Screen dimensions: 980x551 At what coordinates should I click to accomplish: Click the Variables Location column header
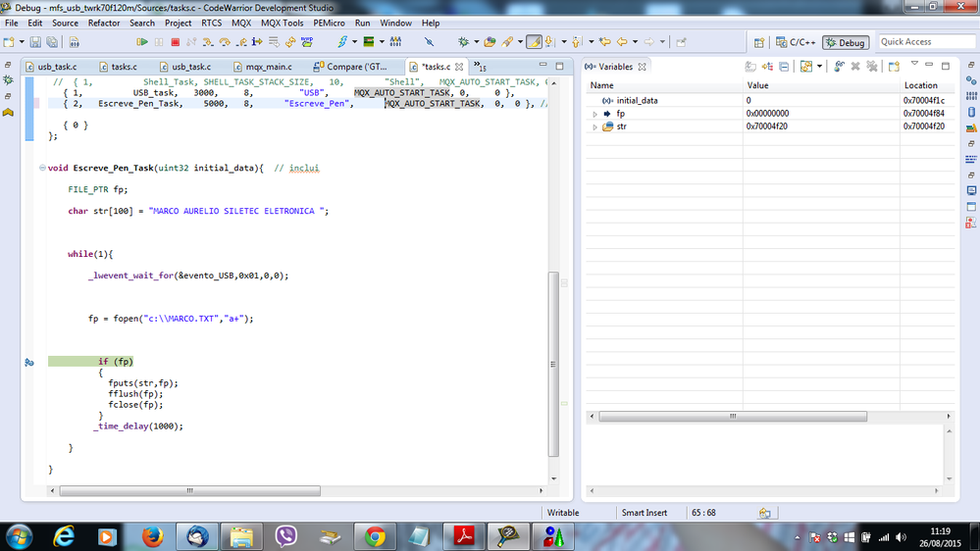pyautogui.click(x=927, y=85)
